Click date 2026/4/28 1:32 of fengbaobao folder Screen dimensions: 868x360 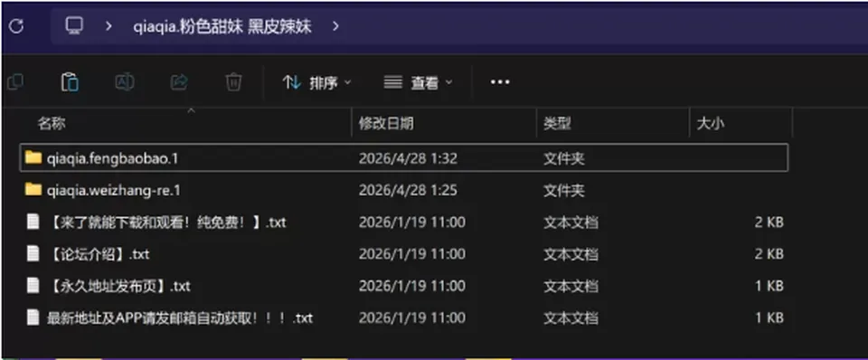pyautogui.click(x=408, y=159)
